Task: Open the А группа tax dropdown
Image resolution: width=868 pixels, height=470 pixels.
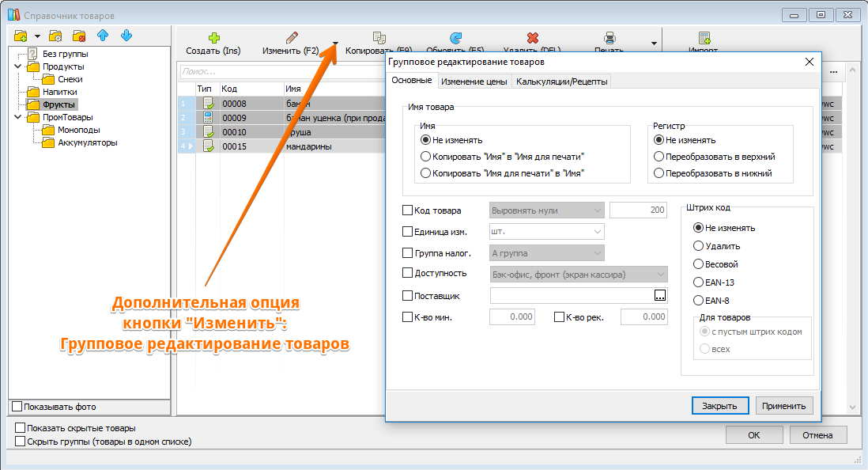Action: click(547, 252)
